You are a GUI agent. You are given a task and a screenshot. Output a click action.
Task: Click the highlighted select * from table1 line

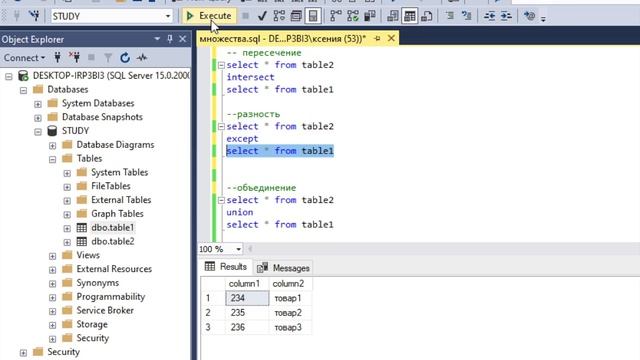(280, 151)
